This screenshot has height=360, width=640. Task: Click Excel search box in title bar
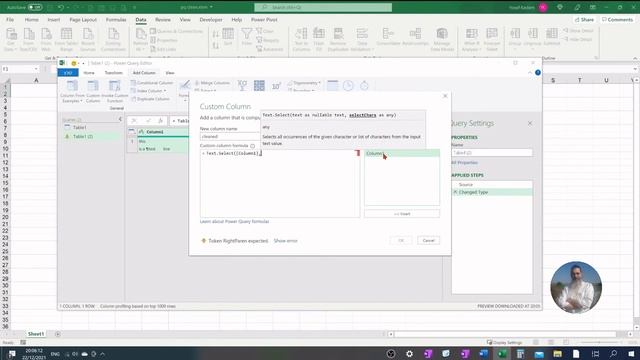[x=323, y=7]
